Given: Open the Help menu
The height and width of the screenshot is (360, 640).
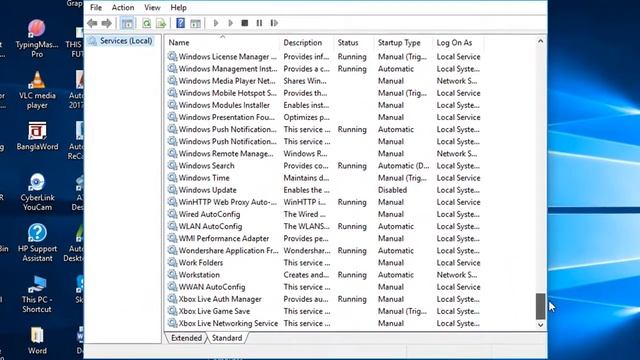Looking at the screenshot, I should point(178,7).
